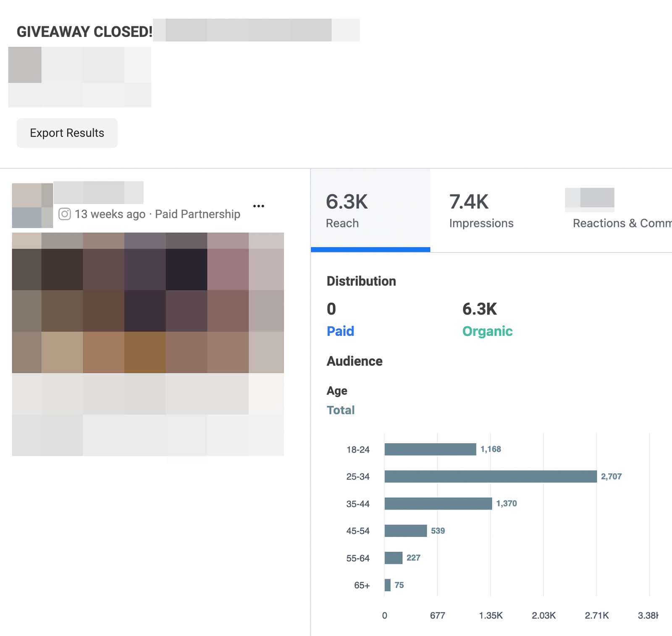Click the 35-44 age group bar
Image resolution: width=672 pixels, height=636 pixels.
click(x=438, y=503)
